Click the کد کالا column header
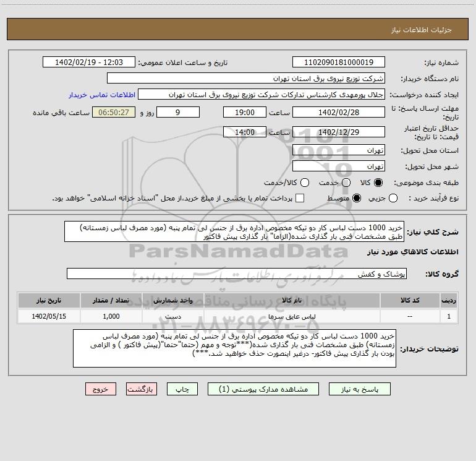Screen dimensions: 476x461 410,300
